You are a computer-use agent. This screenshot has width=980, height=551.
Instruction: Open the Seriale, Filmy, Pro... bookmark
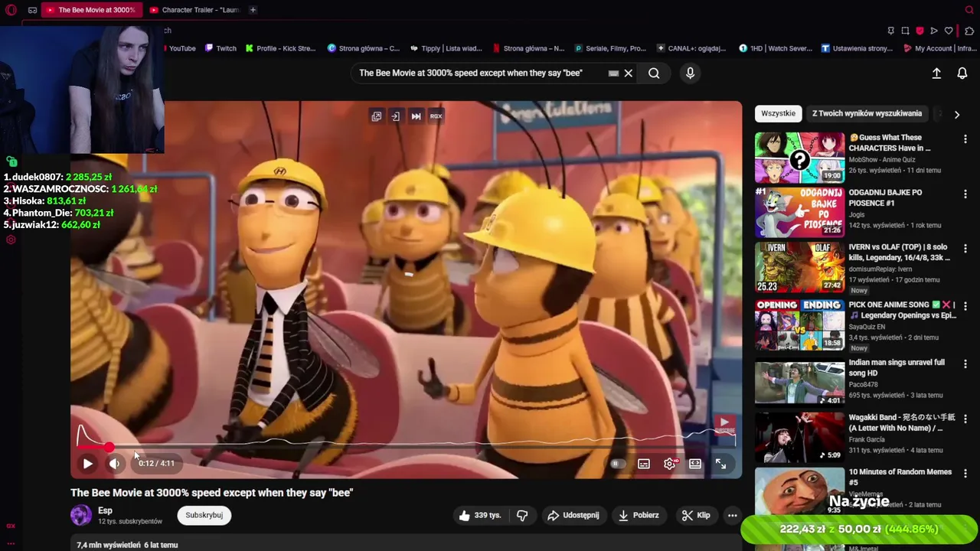tap(610, 48)
